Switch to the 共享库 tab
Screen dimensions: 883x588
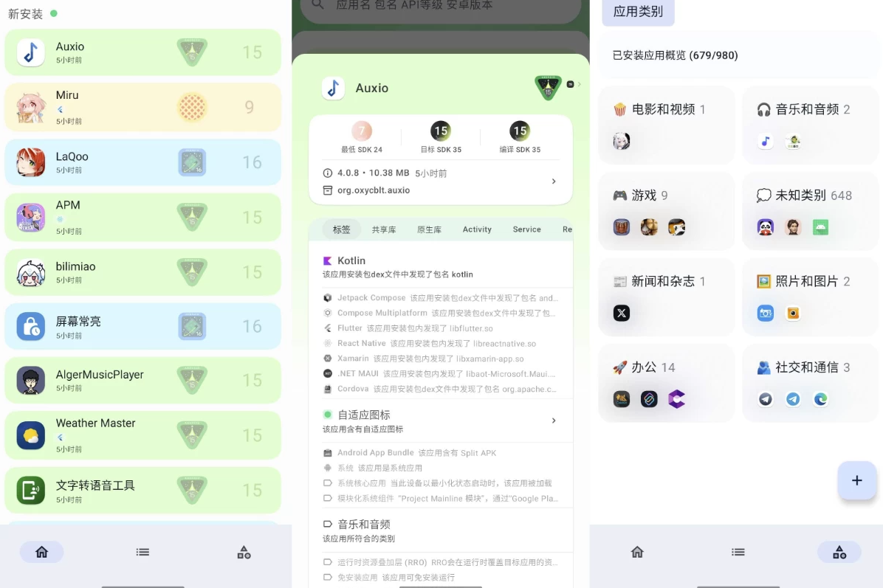(x=384, y=229)
